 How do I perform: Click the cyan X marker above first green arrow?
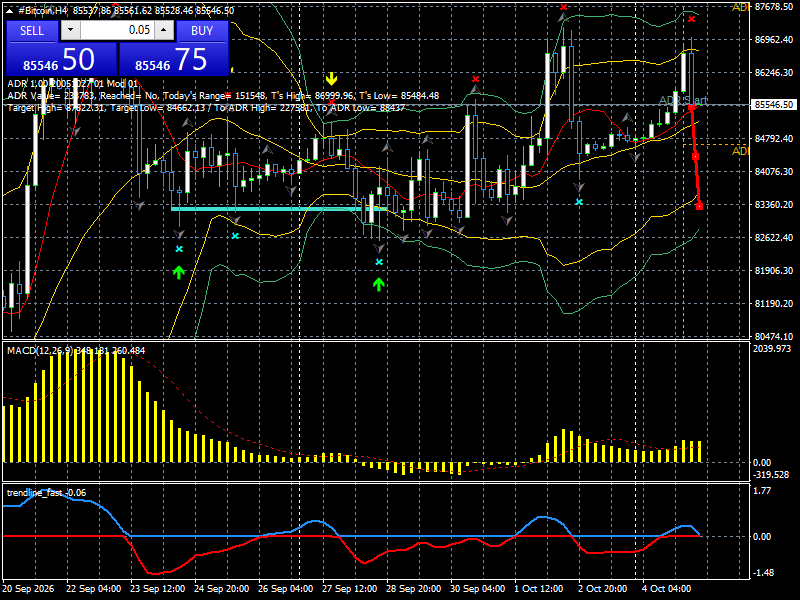[x=179, y=249]
